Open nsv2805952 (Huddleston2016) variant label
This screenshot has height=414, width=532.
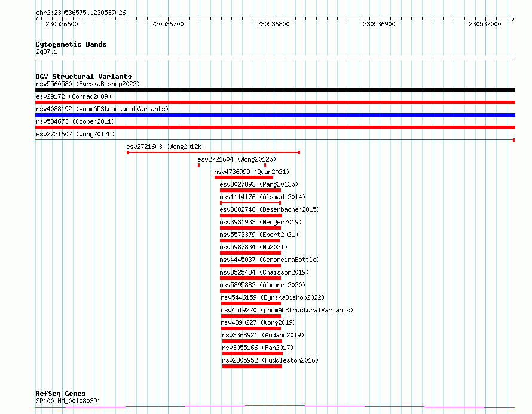pos(270,360)
